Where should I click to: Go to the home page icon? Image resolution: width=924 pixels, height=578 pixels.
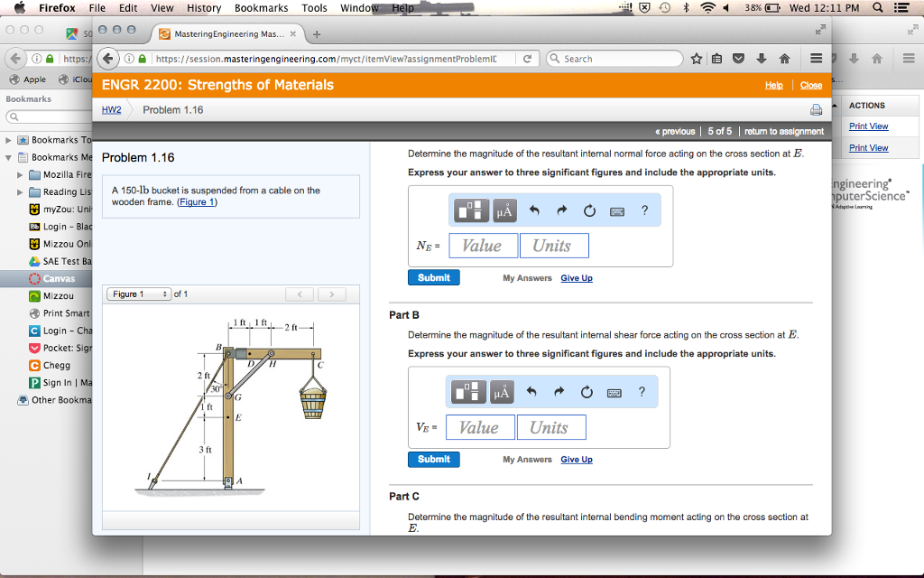(x=784, y=59)
